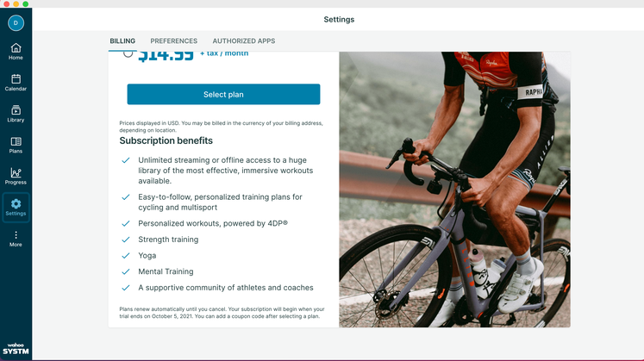Switch to the Preferences tab
This screenshot has width=644, height=361.
(x=174, y=41)
